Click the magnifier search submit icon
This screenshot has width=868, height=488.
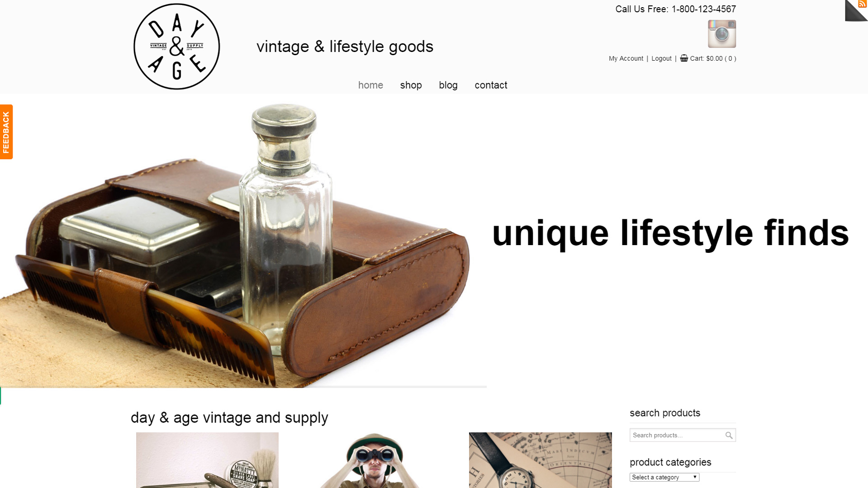pos(729,435)
